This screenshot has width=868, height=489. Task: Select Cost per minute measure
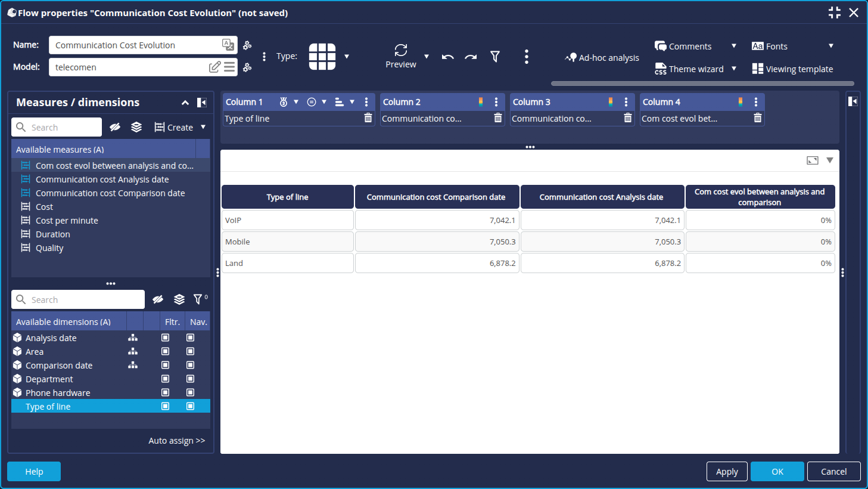point(67,221)
